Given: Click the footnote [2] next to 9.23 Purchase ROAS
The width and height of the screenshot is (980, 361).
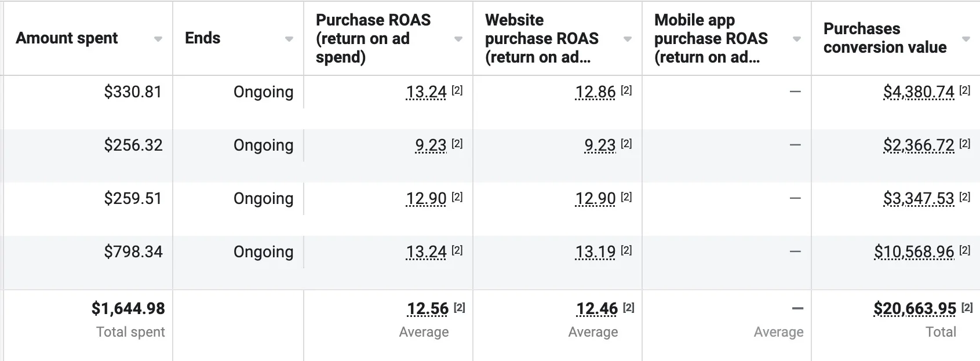Looking at the screenshot, I should point(457,144).
